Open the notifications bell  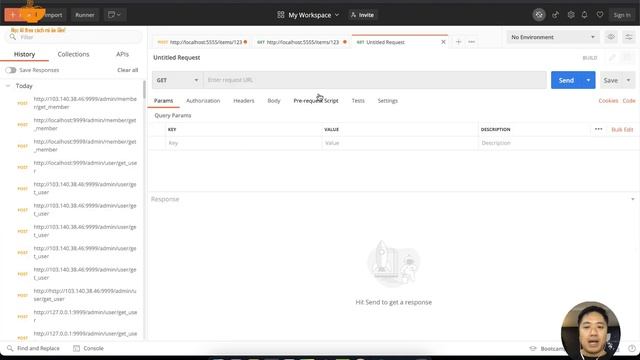[584, 15]
